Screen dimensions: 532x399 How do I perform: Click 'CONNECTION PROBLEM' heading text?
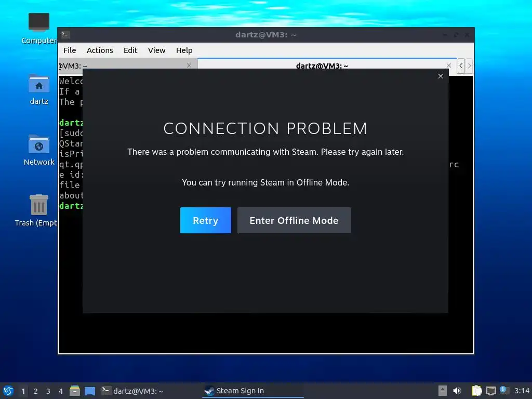pyautogui.click(x=265, y=129)
